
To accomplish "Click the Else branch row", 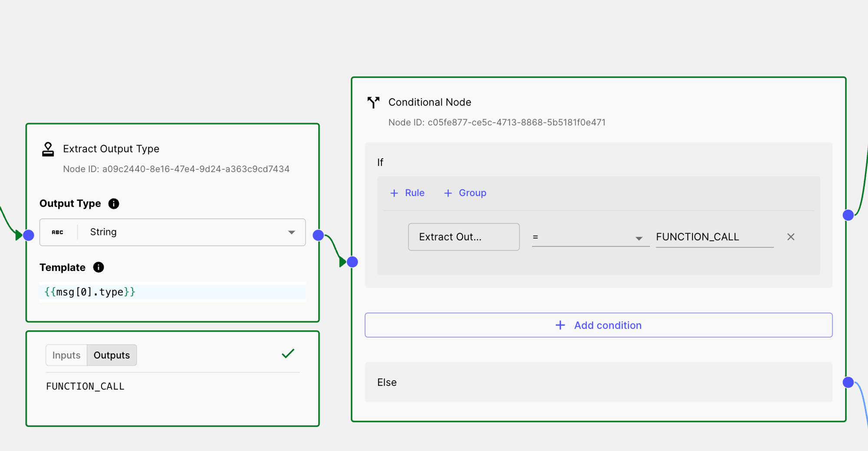I will pos(598,382).
